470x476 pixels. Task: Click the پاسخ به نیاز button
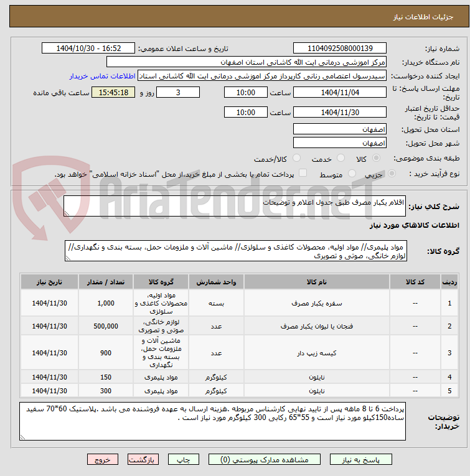coord(360,459)
